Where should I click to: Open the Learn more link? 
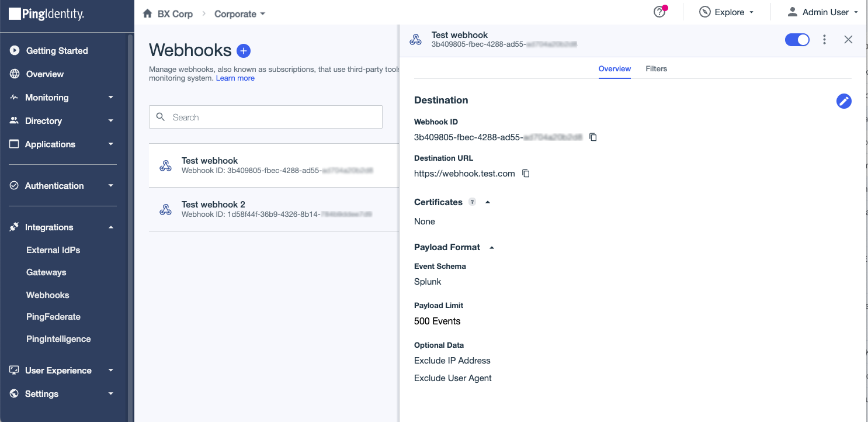pos(235,78)
